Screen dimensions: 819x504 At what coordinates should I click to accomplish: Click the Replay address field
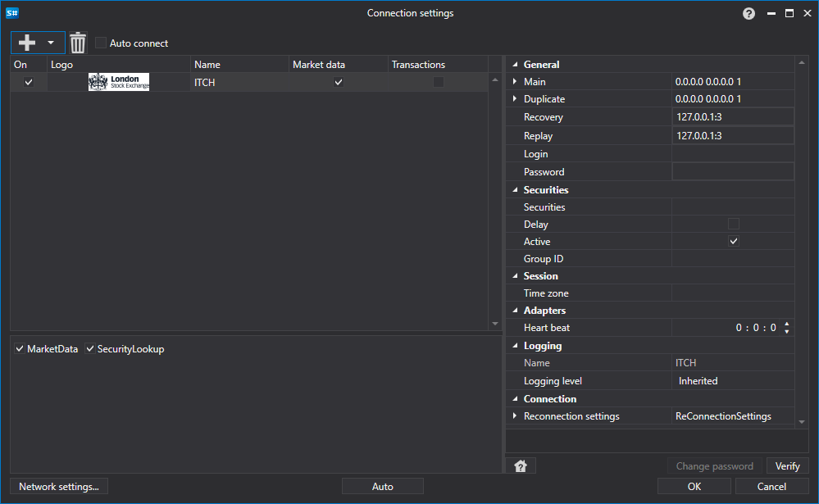[733, 135]
